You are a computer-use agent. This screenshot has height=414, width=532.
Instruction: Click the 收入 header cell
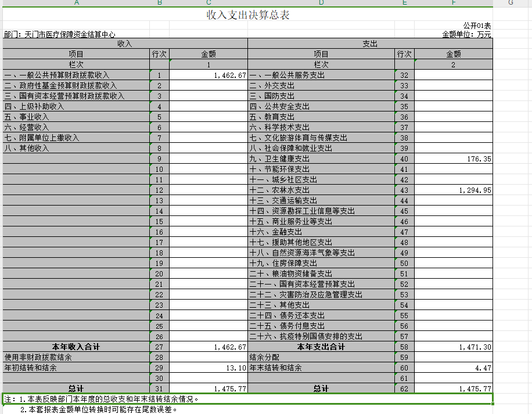(x=125, y=44)
